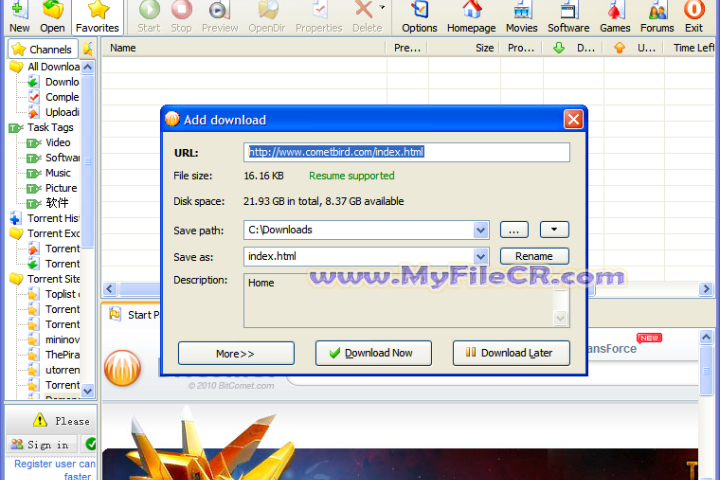Screen dimensions: 720x480
Task: Click the sidebar scroll down arrow
Action: click(88, 391)
